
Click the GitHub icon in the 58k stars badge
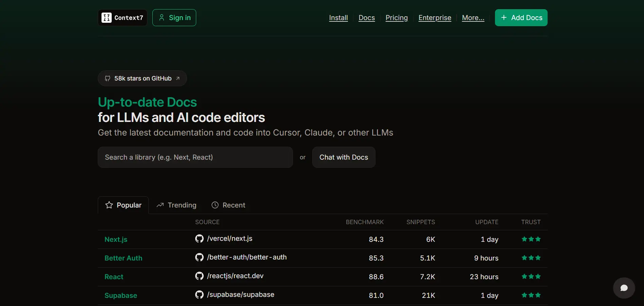(x=108, y=78)
